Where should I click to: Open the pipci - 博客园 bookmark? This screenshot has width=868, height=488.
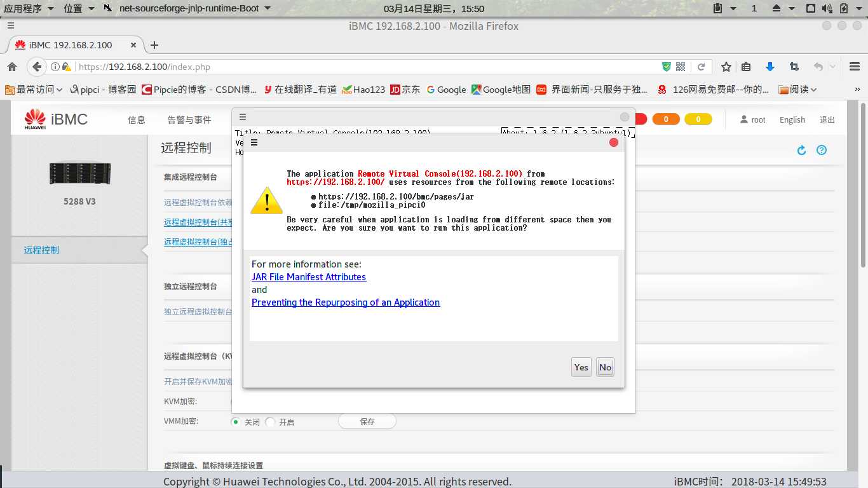point(103,90)
